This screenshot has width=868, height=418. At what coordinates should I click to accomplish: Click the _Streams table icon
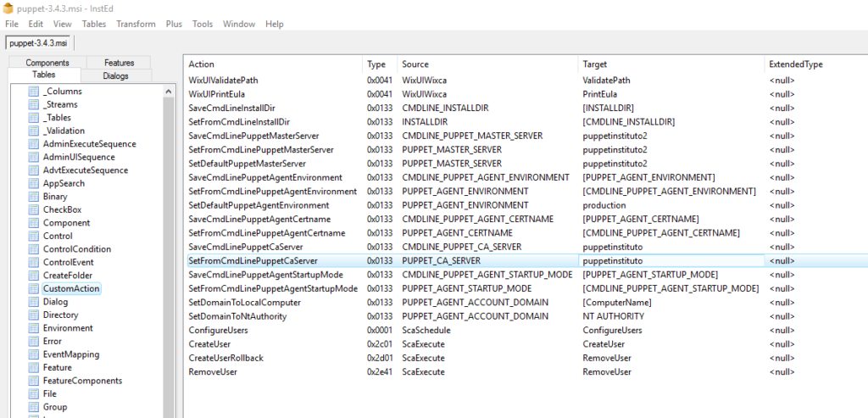tap(34, 104)
